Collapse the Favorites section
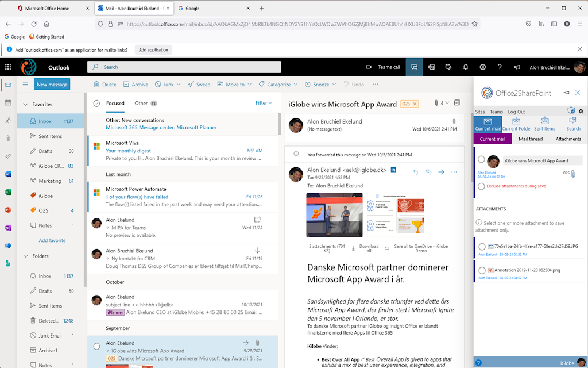The width and height of the screenshot is (588, 368). (x=25, y=105)
